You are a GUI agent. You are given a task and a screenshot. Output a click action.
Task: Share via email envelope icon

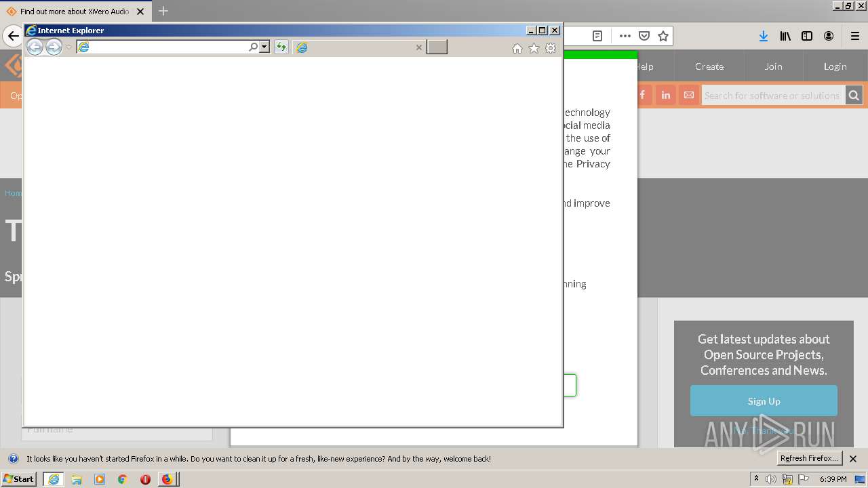point(689,96)
